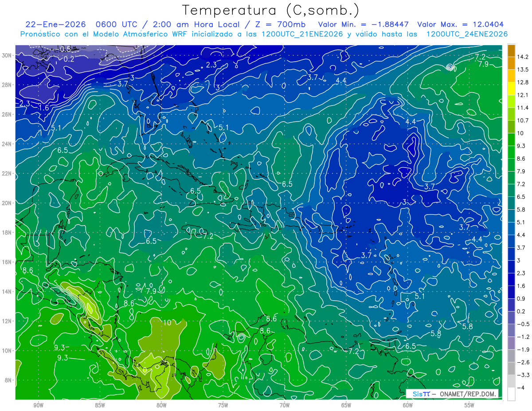Click the "8N" latitude axis label
This screenshot has height=411, width=532.
[x=9, y=380]
